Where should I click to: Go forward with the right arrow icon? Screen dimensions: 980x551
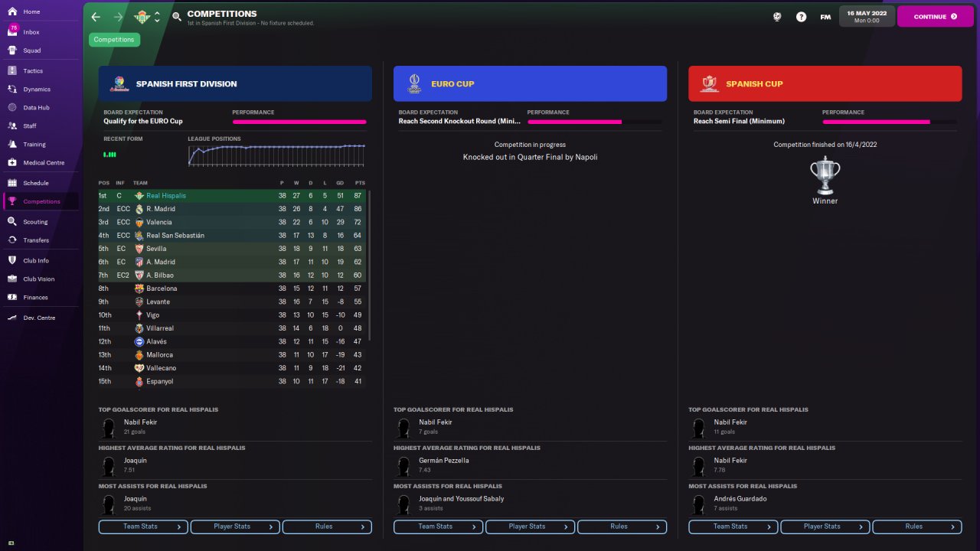click(x=118, y=17)
